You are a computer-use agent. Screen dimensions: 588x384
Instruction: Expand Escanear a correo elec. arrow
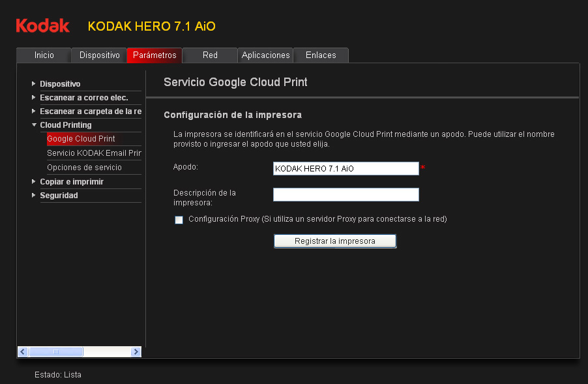[33, 98]
